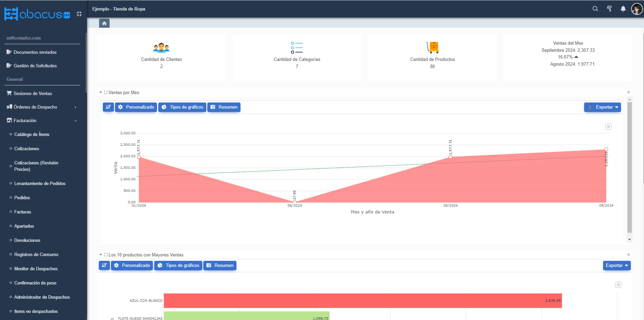The width and height of the screenshot is (644, 320).
Task: Collapse the Ventas por Mes panel
Action: 100,92
